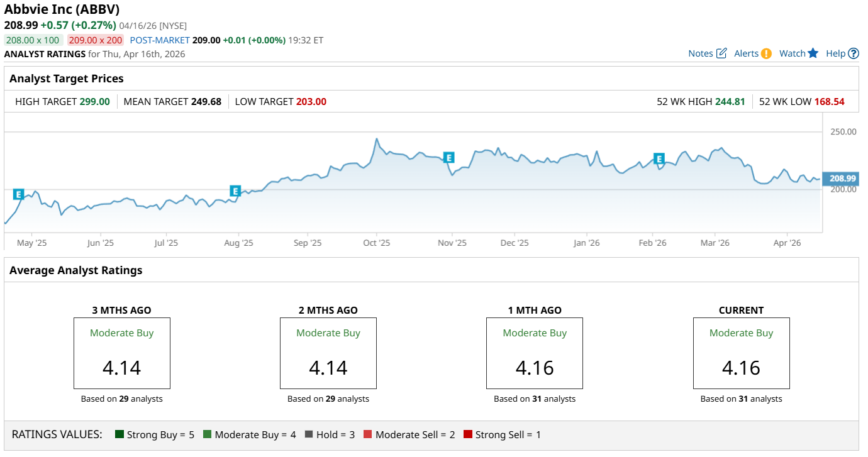This screenshot has width=868, height=457.
Task: Click the dark green Strong Buy swatch
Action: 120,434
